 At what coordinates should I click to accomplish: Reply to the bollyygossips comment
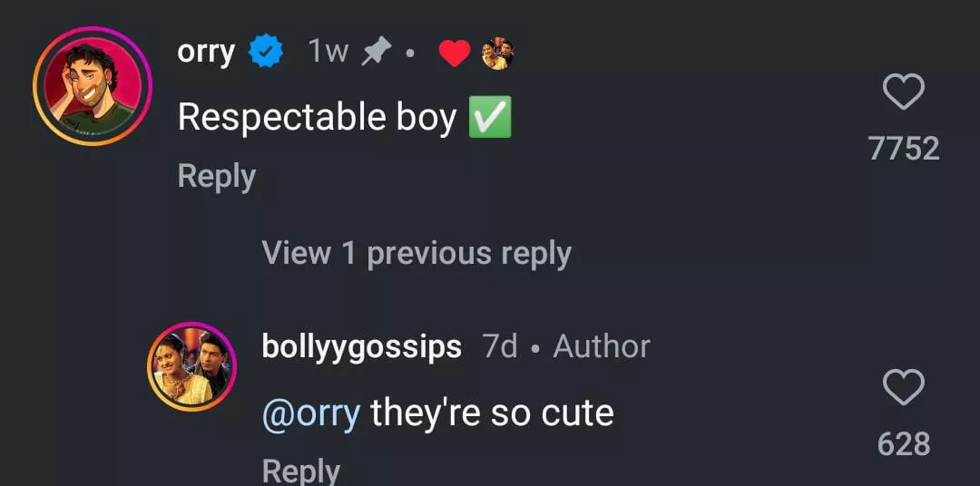click(x=300, y=470)
